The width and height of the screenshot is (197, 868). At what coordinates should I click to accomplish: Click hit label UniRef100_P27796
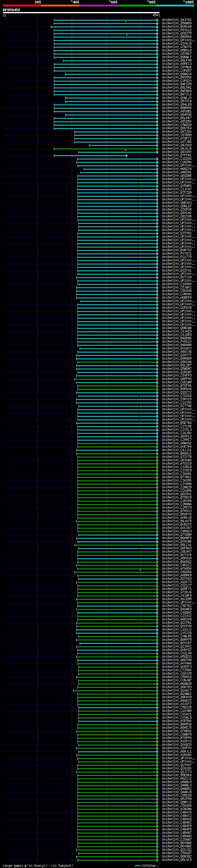coord(177,406)
